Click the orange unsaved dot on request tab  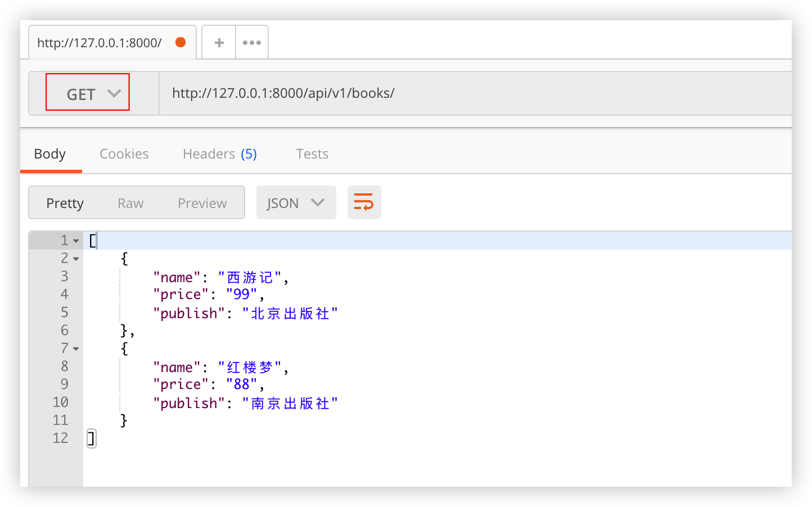point(181,42)
